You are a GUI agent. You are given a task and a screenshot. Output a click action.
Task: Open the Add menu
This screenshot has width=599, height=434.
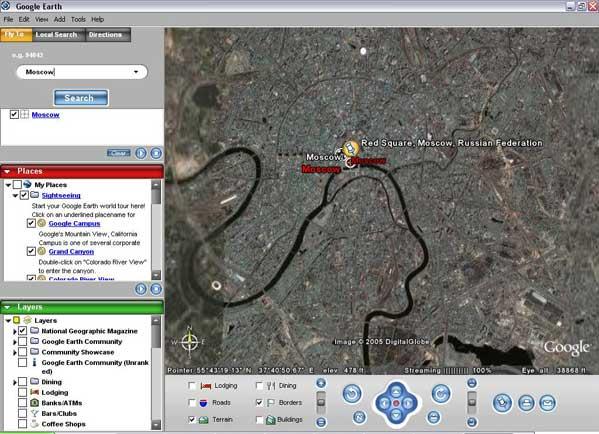click(59, 19)
